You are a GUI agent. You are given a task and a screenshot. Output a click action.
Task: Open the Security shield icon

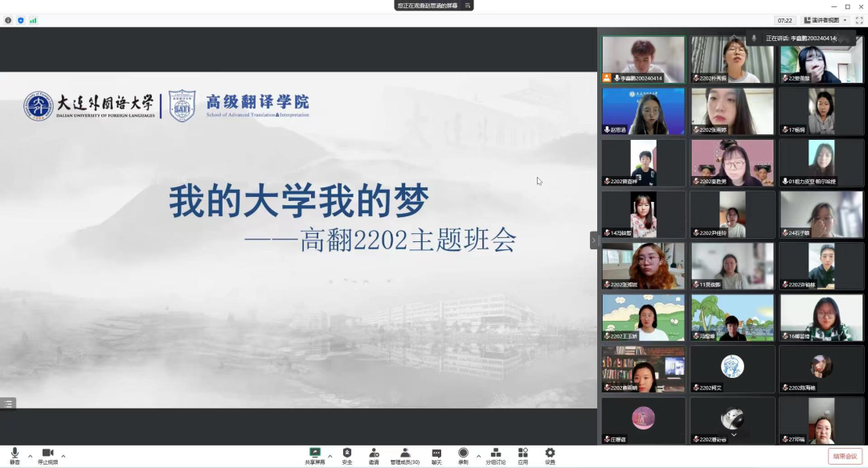tap(347, 455)
